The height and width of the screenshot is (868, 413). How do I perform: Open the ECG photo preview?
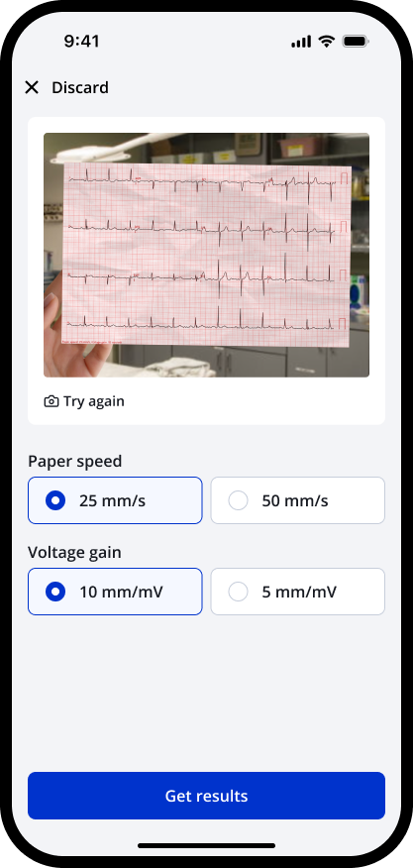tap(206, 255)
